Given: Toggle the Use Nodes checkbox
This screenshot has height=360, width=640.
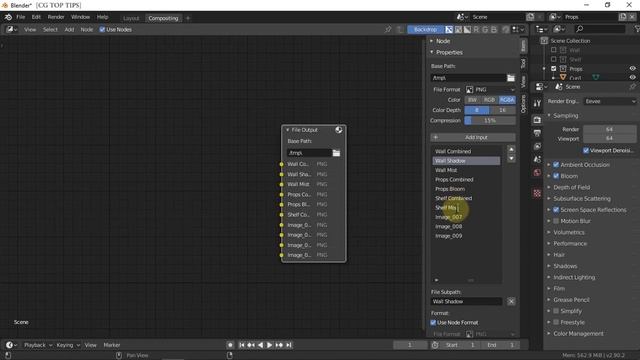Looking at the screenshot, I should (x=102, y=29).
